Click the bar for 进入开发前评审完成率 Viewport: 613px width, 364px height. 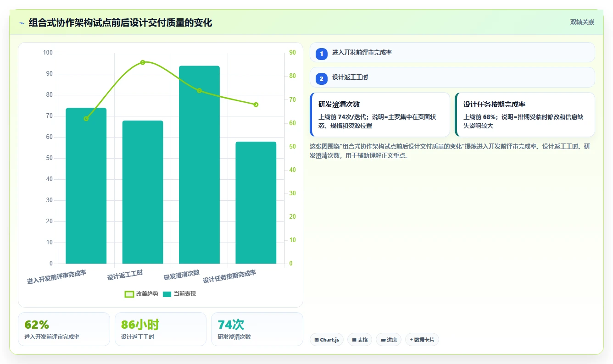[x=86, y=186]
